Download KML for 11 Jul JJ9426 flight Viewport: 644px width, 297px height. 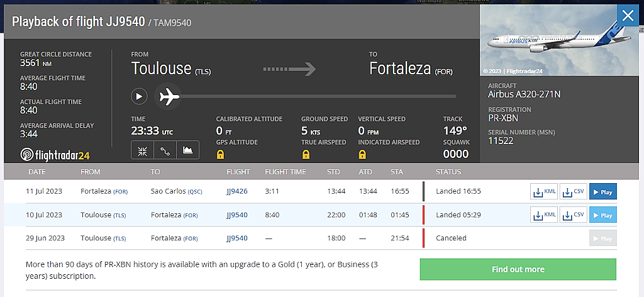[x=543, y=191]
